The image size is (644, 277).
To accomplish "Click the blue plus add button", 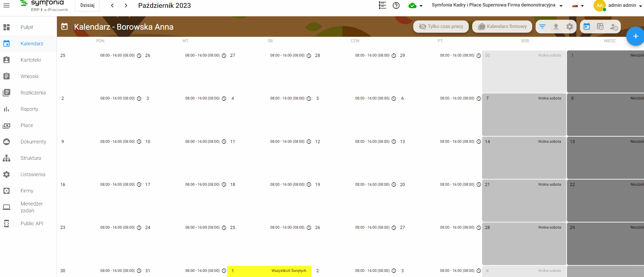I will click(635, 36).
